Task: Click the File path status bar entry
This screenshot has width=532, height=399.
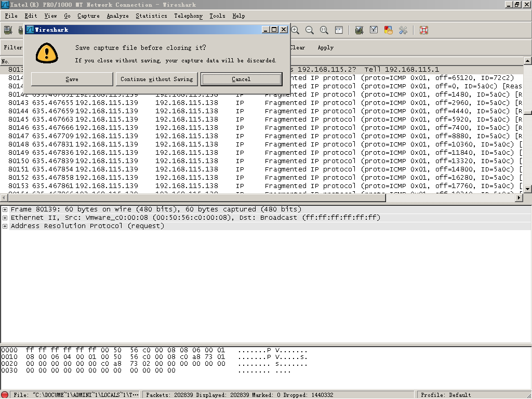Action: (x=76, y=395)
